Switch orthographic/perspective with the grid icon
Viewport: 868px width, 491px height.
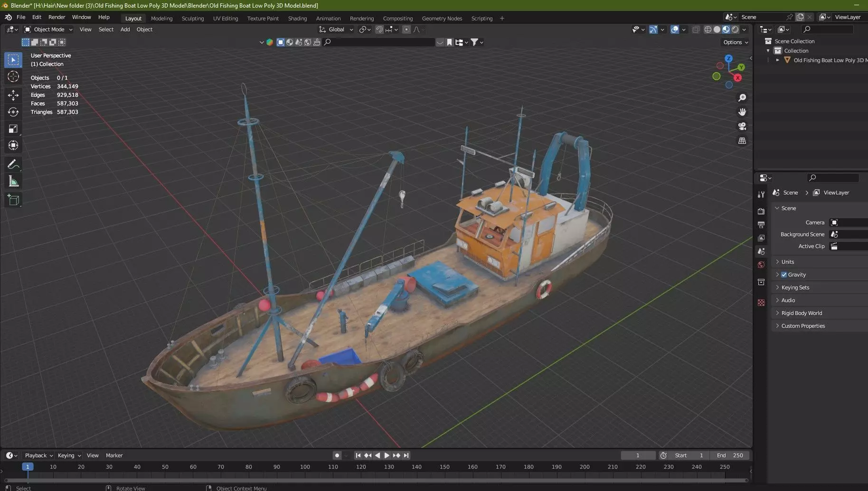(x=742, y=141)
